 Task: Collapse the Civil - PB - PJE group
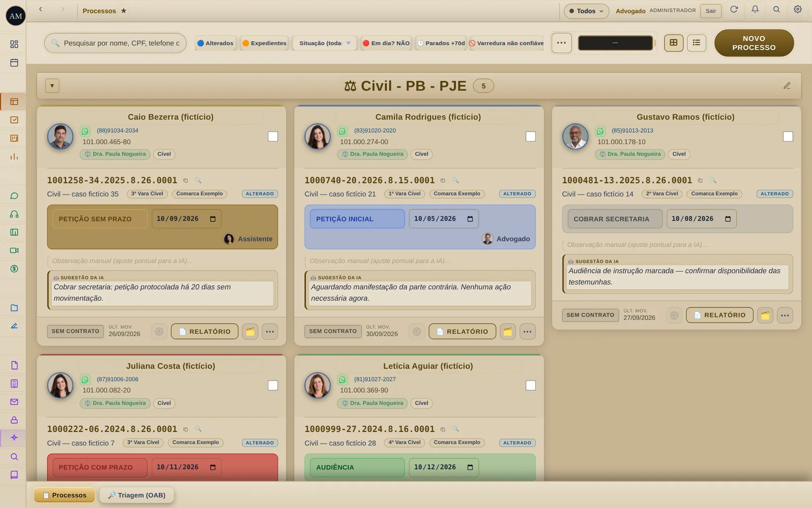(x=52, y=86)
